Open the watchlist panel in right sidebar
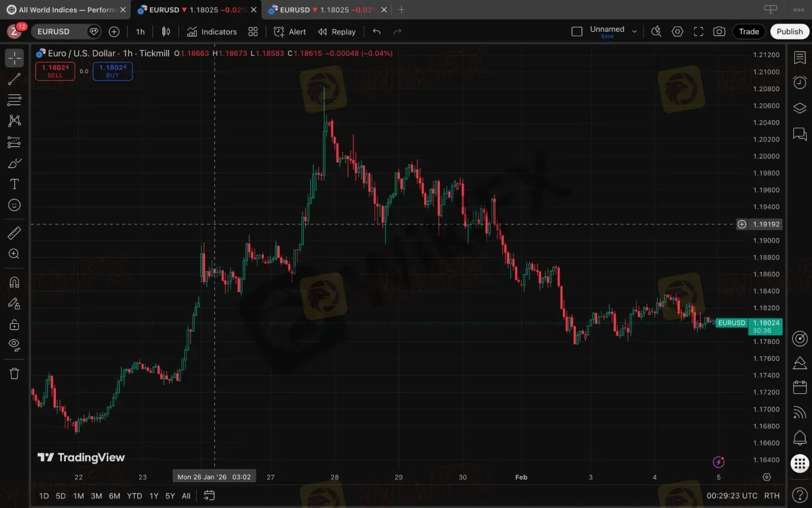Screen dimensions: 812x508 click(x=800, y=58)
